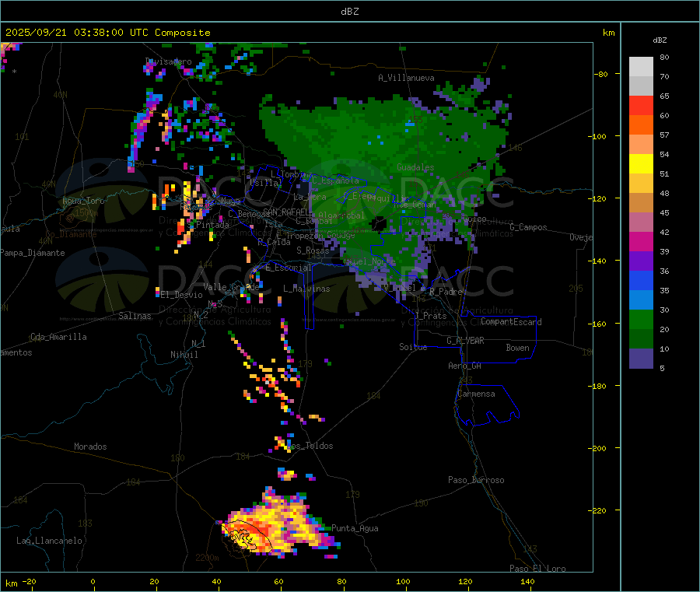Image resolution: width=700 pixels, height=592 pixels.
Task: Click the Guadales map label
Action: tap(415, 167)
